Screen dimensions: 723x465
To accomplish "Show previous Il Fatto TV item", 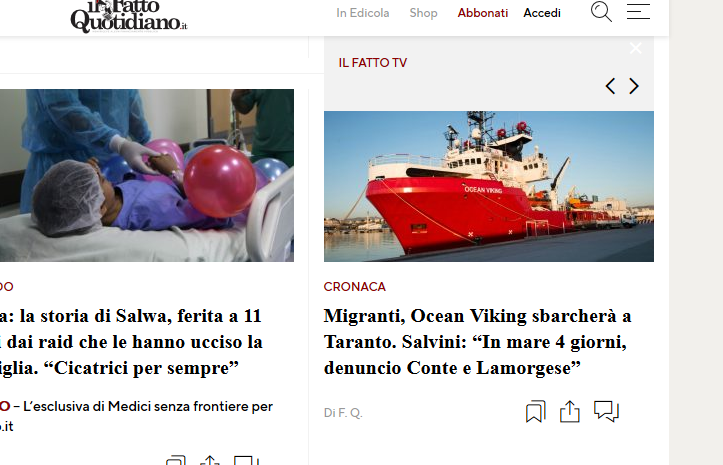I will pyautogui.click(x=610, y=86).
